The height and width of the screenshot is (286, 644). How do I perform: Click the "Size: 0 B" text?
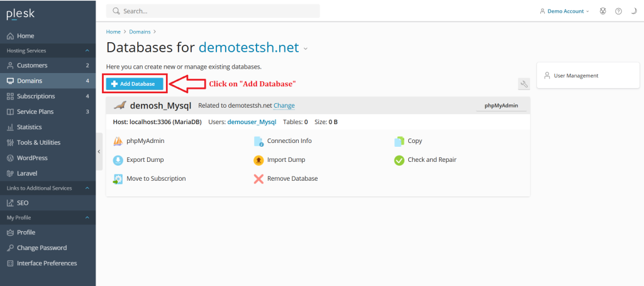(x=326, y=122)
